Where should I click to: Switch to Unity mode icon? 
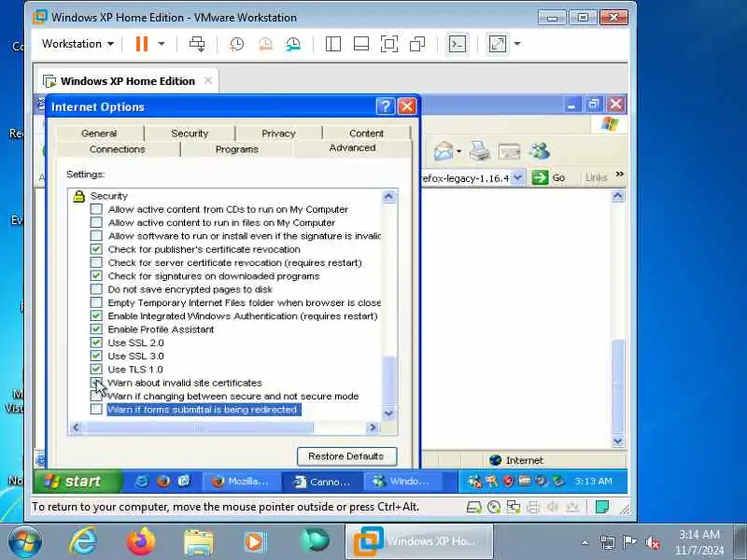[x=417, y=44]
